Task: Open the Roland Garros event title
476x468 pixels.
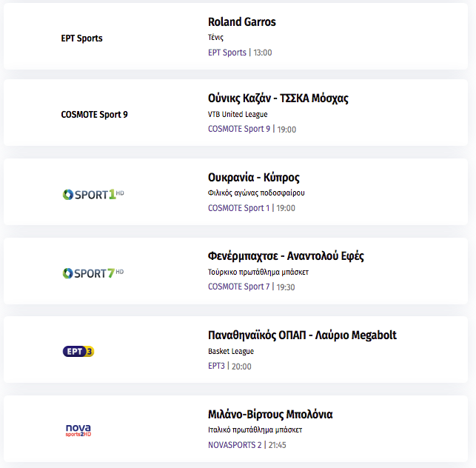Action: tap(242, 22)
